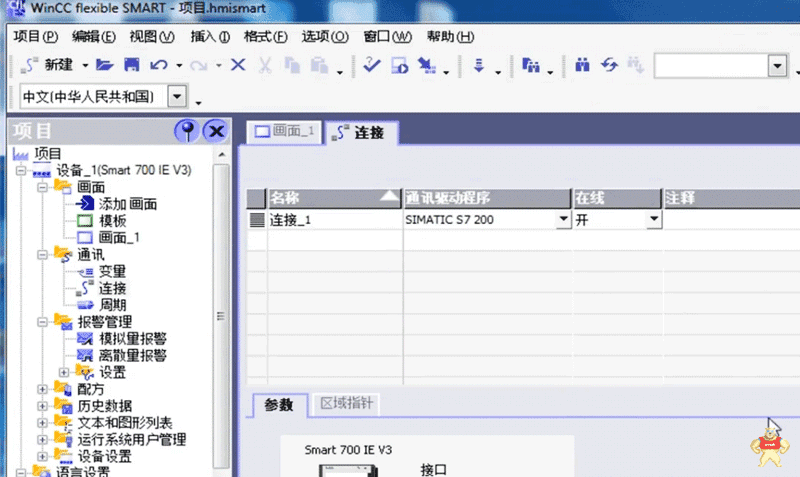Collapse the 通讯 folder in the tree
This screenshot has height=477, width=800.
point(42,255)
